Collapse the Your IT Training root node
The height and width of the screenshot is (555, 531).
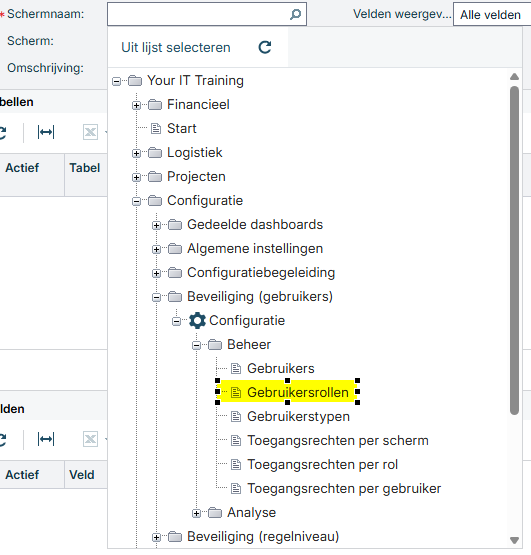(116, 81)
